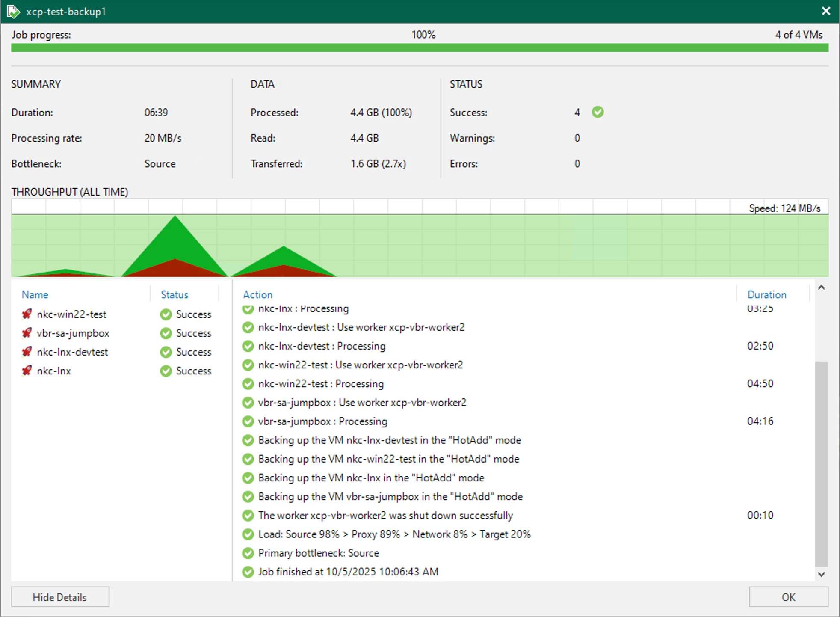Click the Duration column header in log

point(766,294)
